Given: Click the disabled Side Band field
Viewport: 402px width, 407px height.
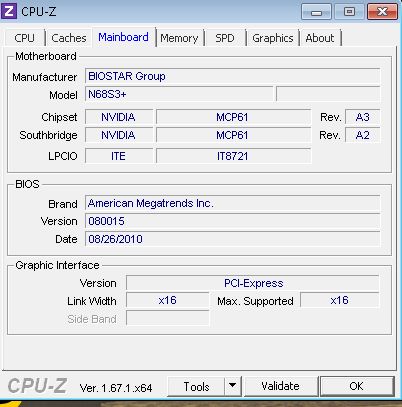Looking at the screenshot, I should pyautogui.click(x=168, y=318).
